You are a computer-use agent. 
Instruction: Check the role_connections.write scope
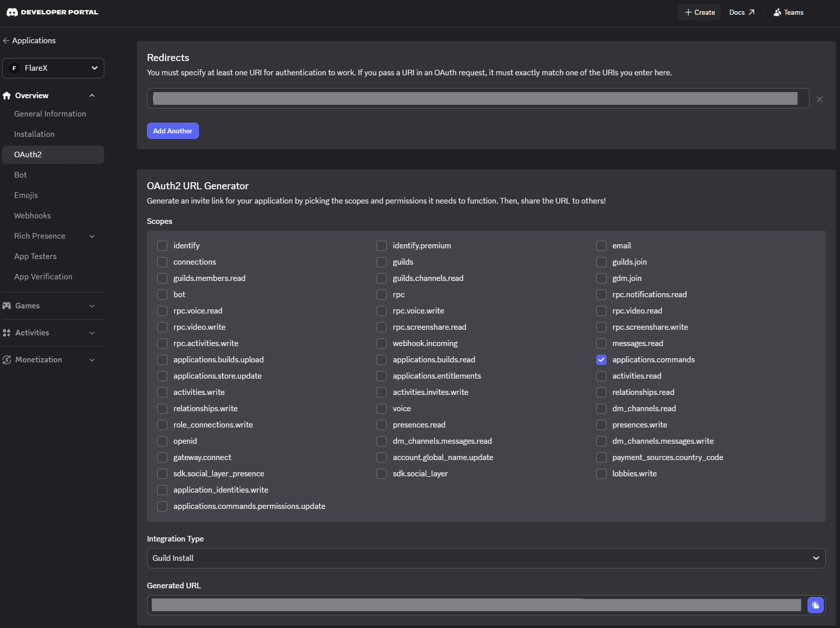coord(162,425)
